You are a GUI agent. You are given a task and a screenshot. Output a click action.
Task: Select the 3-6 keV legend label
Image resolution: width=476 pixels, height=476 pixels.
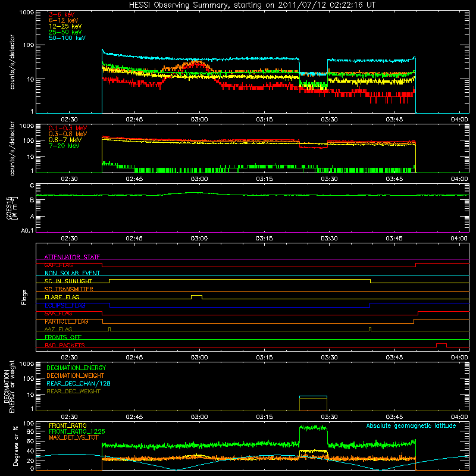[x=62, y=14]
